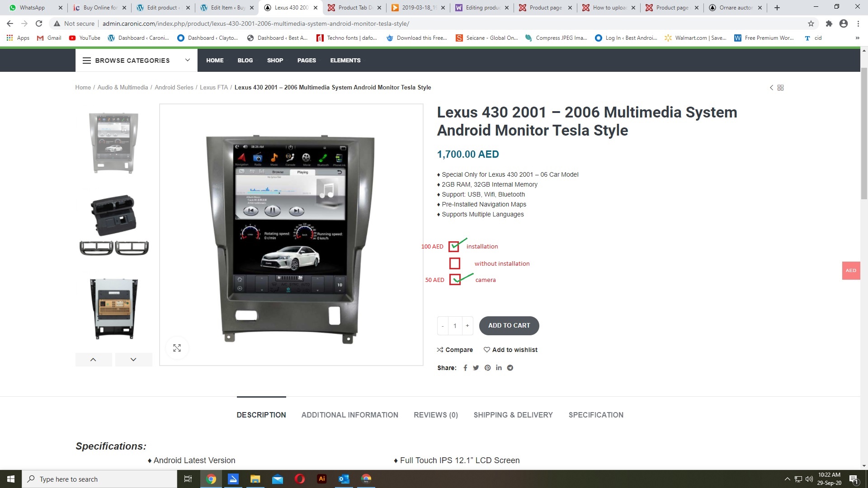
Task: Open the YouTube bookmark
Action: (85, 38)
